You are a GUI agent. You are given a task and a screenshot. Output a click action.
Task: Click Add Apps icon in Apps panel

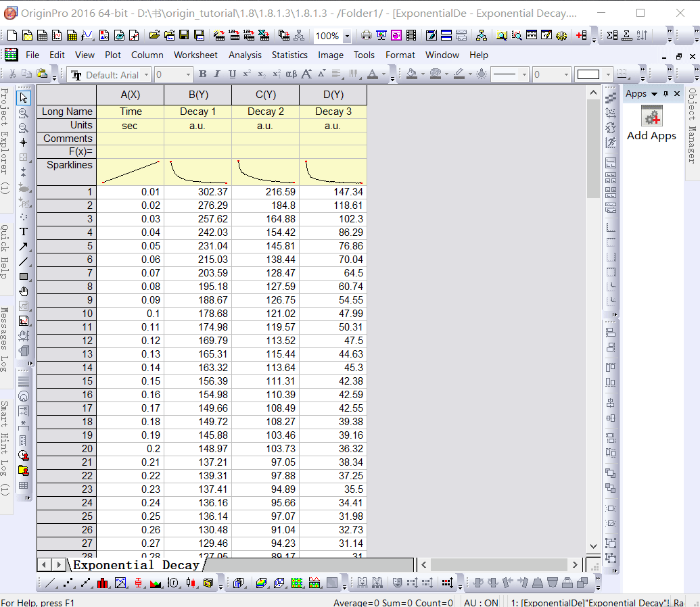651,116
